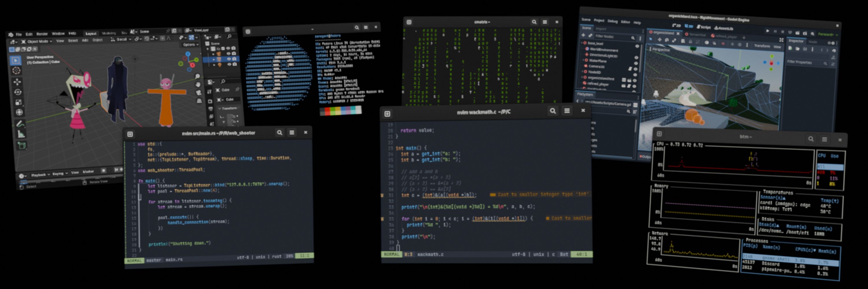The image size is (868, 289).
Task: Click Godot play project button
Action: click(x=768, y=31)
